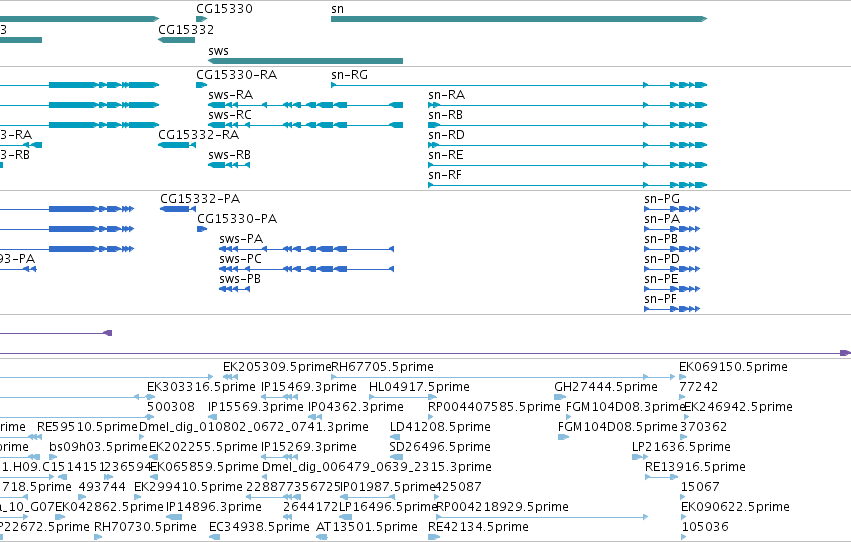Select protein sn-PA
851x542 pixels.
coord(672,229)
